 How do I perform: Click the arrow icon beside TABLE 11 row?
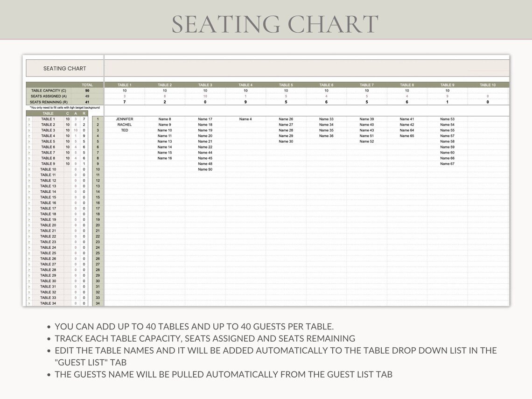(29, 175)
